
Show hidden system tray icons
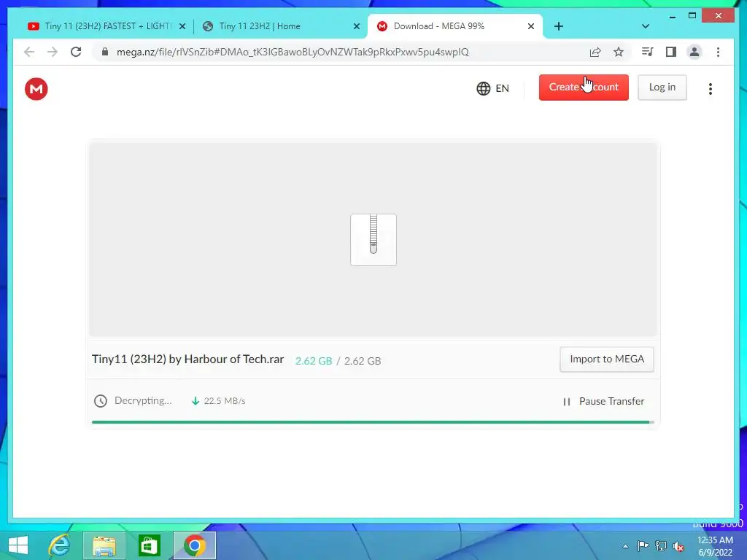pyautogui.click(x=625, y=546)
